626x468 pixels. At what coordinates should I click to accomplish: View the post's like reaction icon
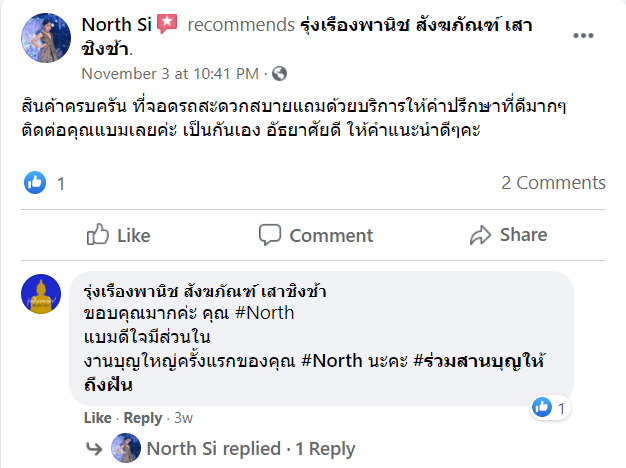pos(35,182)
